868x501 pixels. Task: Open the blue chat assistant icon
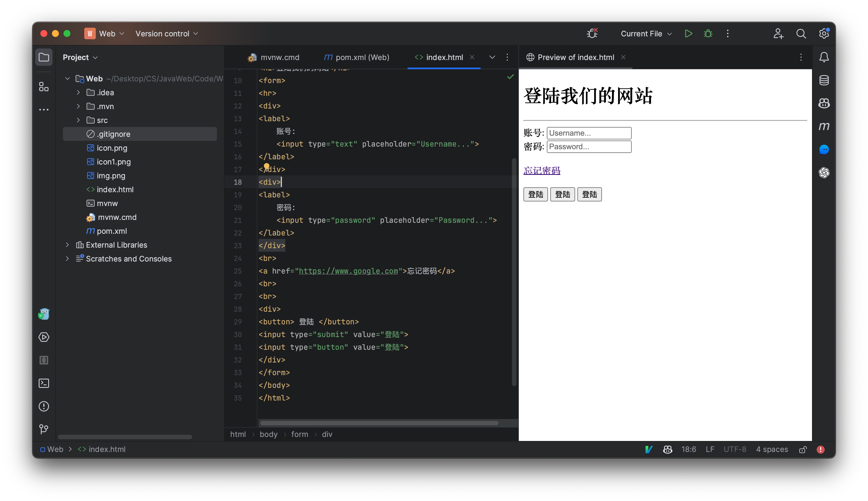824,149
